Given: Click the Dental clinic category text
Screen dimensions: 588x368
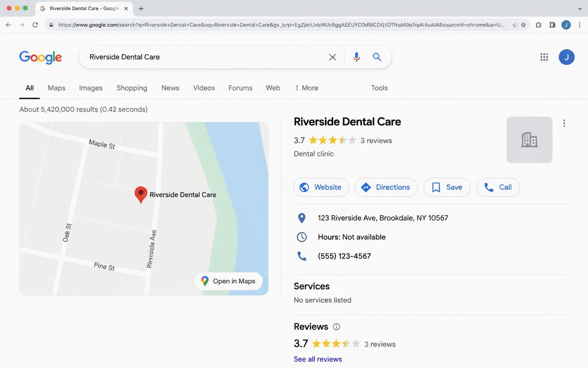Looking at the screenshot, I should click(314, 154).
